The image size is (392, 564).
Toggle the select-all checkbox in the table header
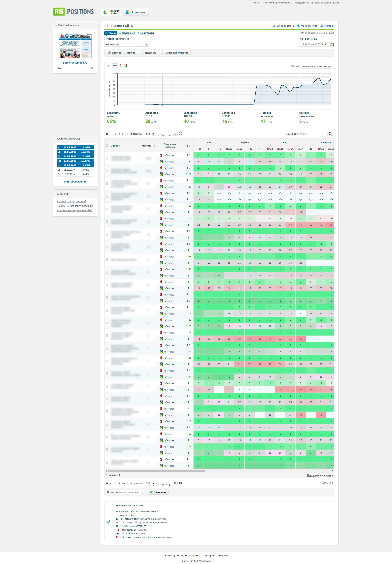(x=107, y=146)
